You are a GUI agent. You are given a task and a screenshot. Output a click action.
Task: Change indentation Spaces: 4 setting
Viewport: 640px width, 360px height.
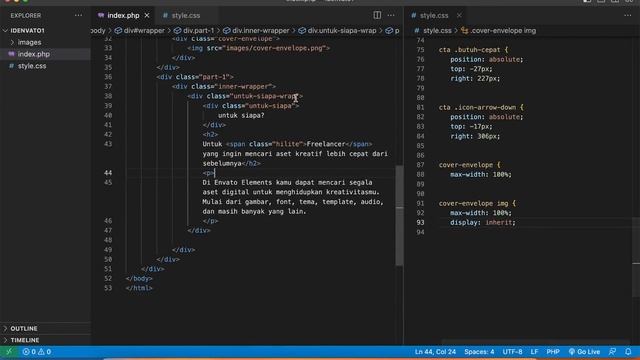[x=479, y=351]
